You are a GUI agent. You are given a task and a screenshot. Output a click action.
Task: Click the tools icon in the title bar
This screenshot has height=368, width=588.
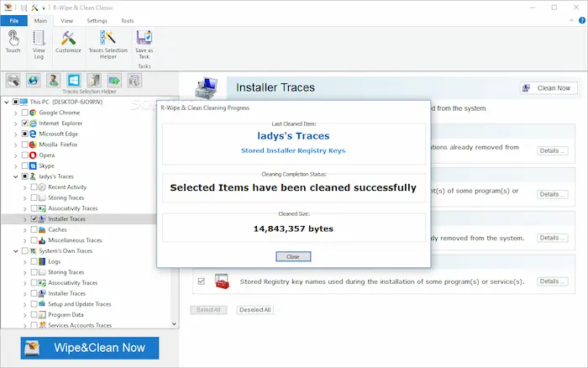click(x=35, y=8)
